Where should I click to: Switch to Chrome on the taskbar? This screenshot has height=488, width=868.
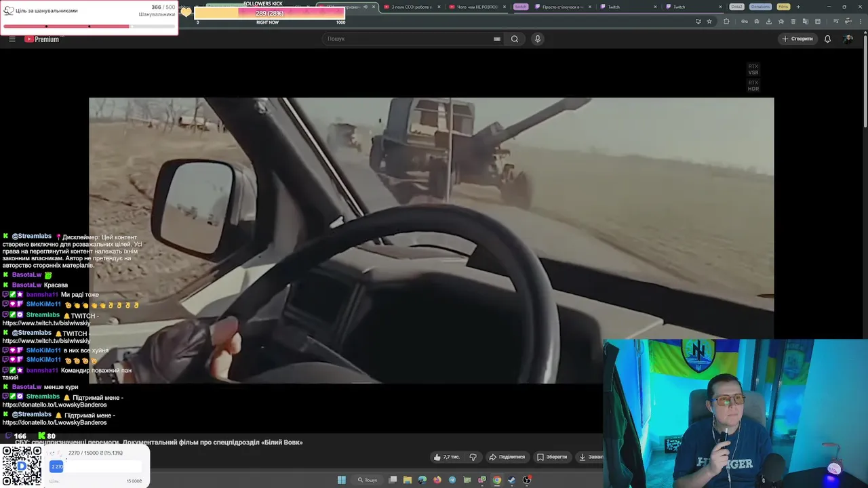point(497,480)
